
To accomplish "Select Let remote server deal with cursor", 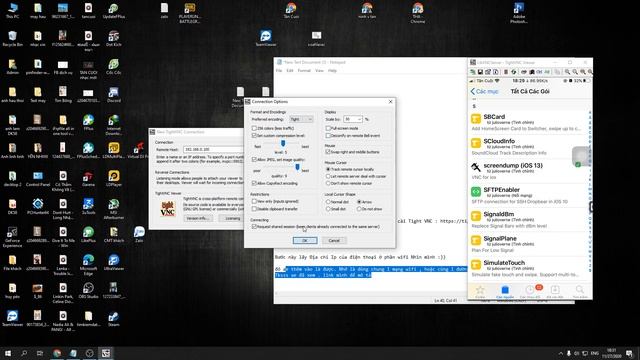I will point(328,176).
